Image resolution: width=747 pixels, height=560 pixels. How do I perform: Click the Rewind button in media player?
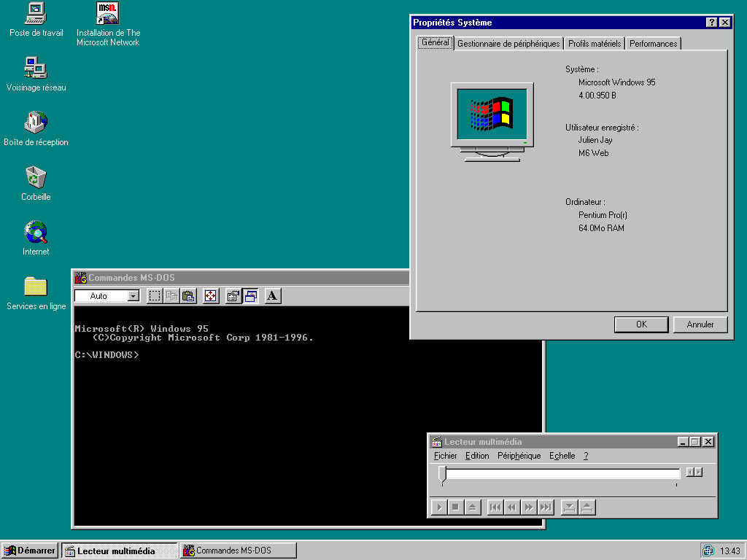pos(512,507)
